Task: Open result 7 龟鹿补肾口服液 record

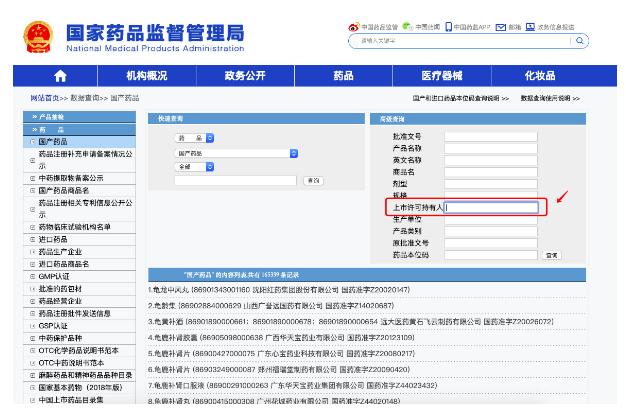Action: (293, 386)
